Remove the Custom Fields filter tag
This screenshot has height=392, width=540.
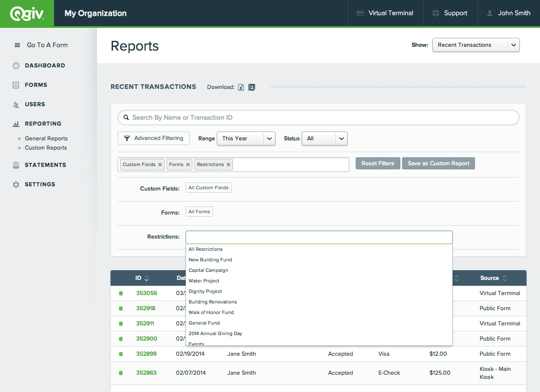pyautogui.click(x=160, y=164)
